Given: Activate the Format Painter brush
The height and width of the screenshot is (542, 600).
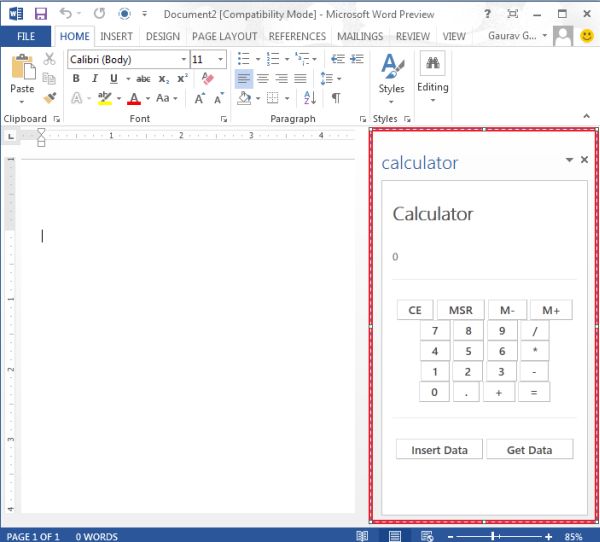Looking at the screenshot, I should pyautogui.click(x=49, y=98).
